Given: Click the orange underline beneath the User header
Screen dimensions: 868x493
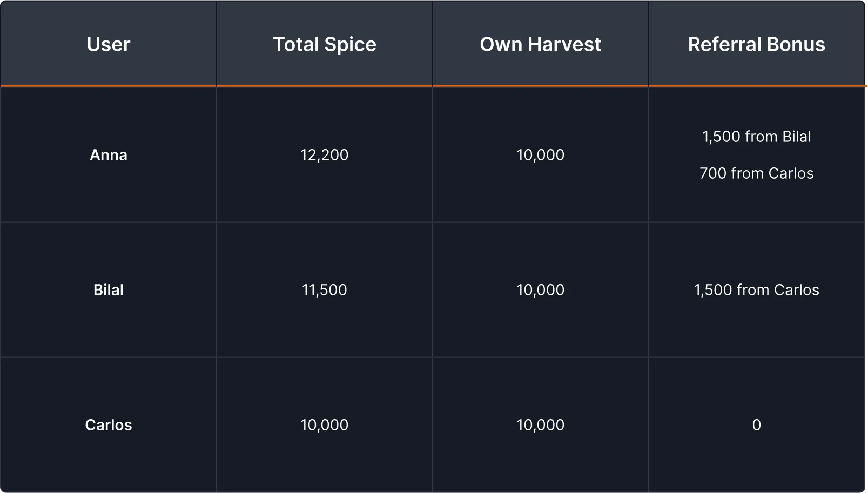Looking at the screenshot, I should tap(109, 86).
